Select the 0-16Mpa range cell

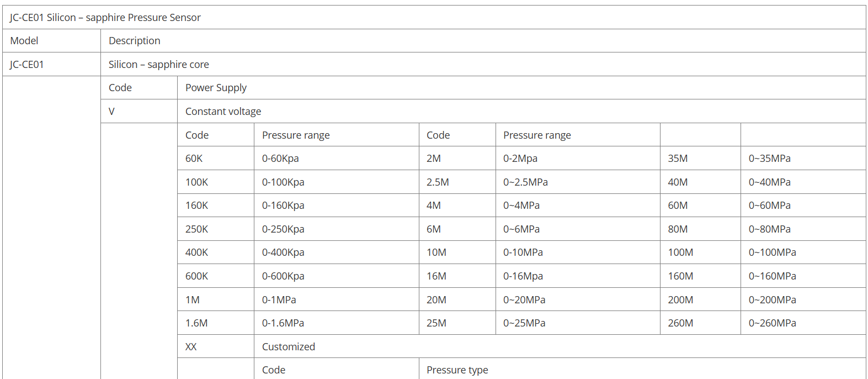point(523,276)
